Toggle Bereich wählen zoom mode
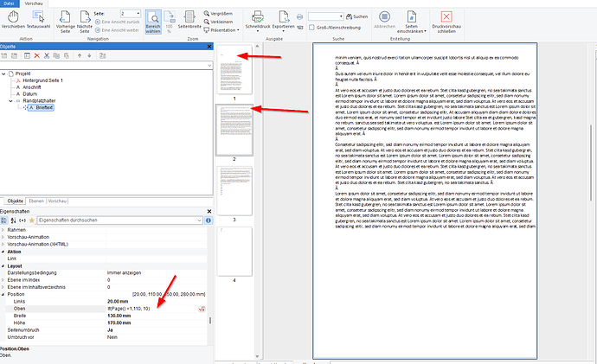597x364 pixels. (153, 22)
